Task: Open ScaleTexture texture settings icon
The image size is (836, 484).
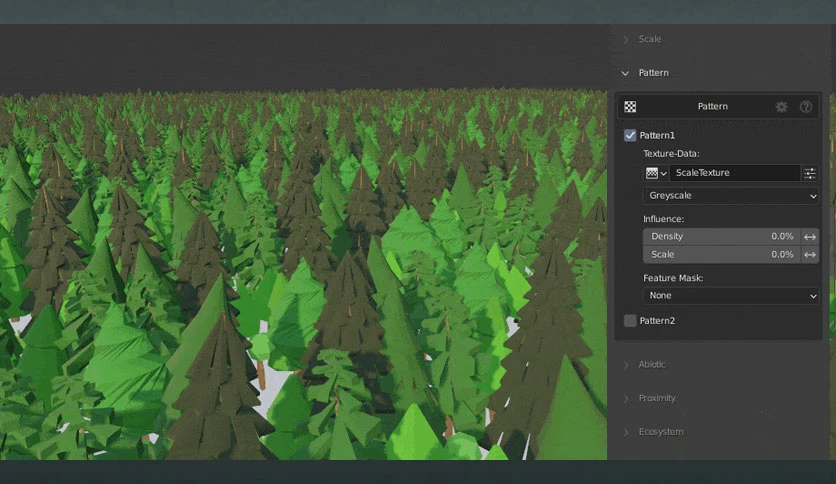Action: [x=810, y=173]
